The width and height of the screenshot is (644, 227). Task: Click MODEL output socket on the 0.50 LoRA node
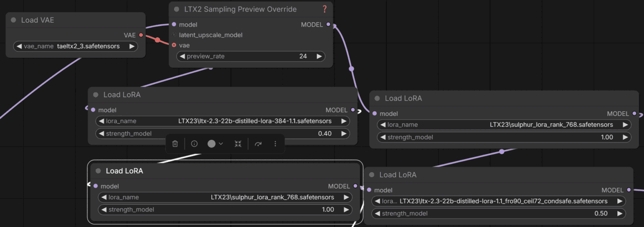[x=628, y=190]
